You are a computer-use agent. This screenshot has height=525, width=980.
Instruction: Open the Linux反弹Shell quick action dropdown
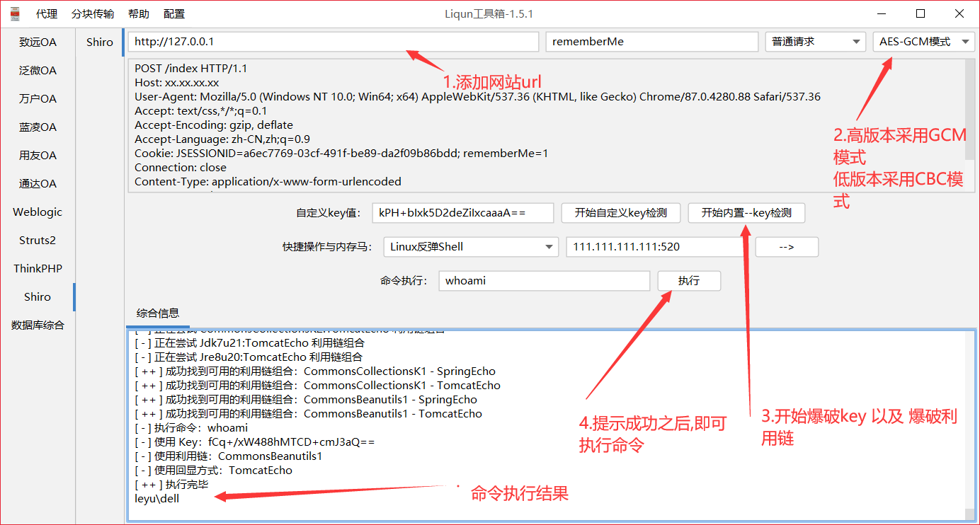(x=471, y=247)
